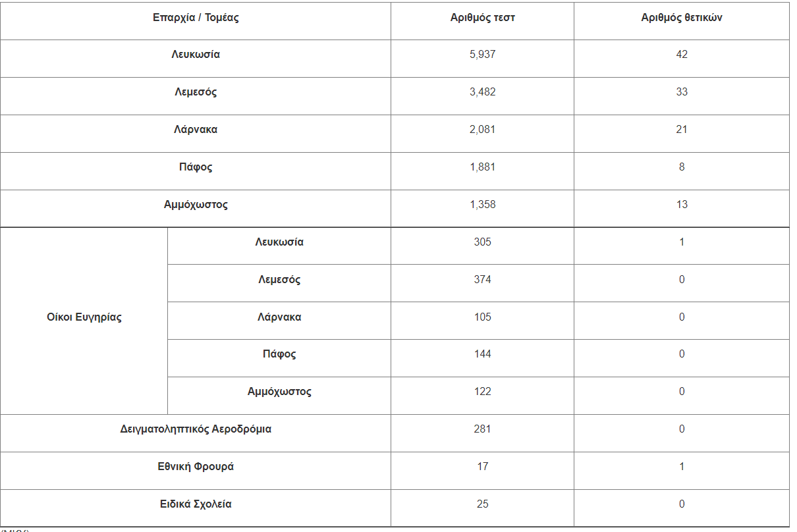Click the top-level Λάρνακα row label

(196, 130)
